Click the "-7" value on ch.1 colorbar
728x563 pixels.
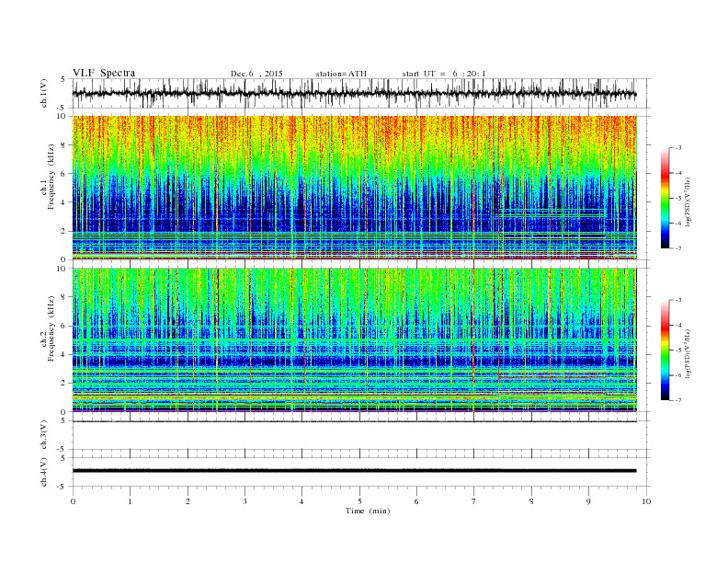(x=677, y=248)
